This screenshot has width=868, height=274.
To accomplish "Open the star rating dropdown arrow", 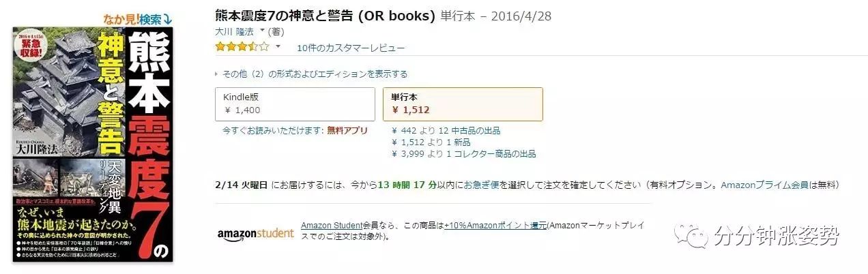I will 278,47.
